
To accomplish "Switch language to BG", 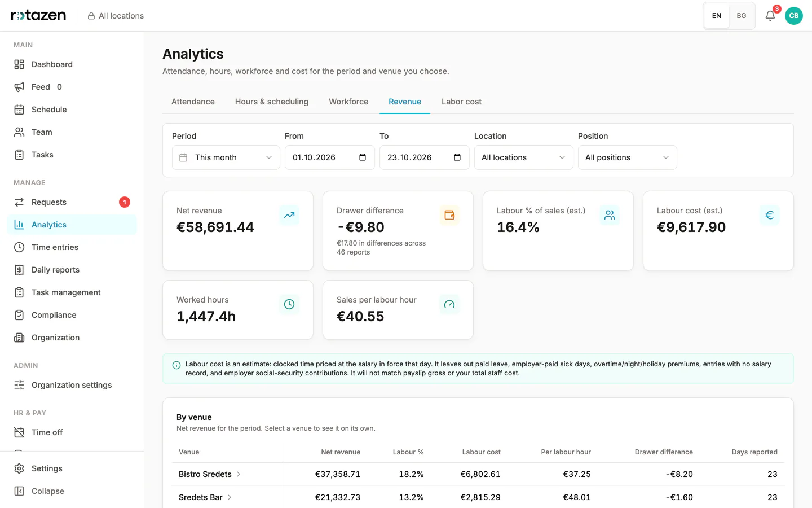I will 742,16.
